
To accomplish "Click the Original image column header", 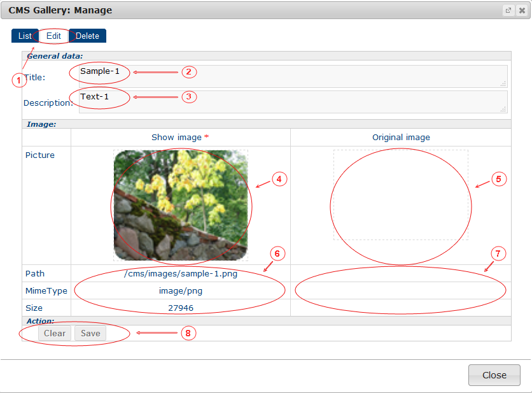I will pyautogui.click(x=401, y=138).
